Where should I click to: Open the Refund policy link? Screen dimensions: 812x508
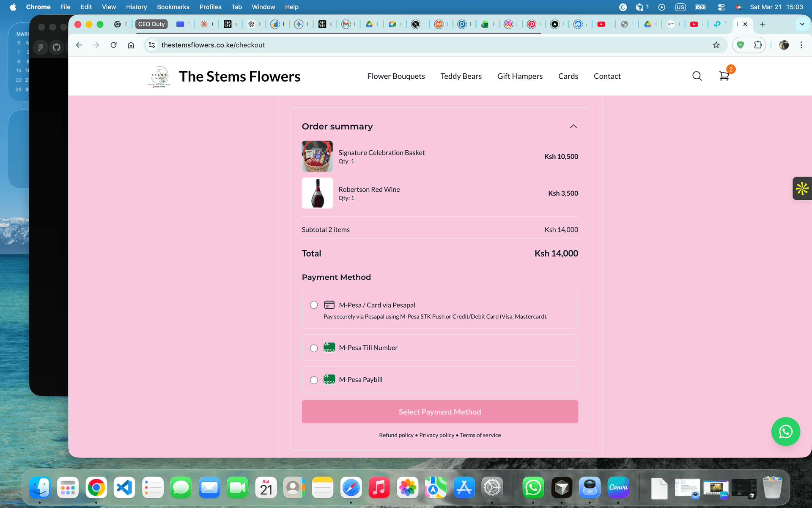[396, 435]
